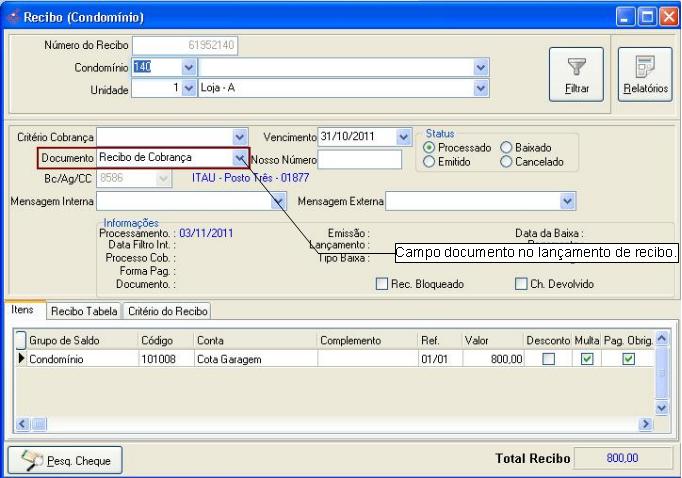Open the Mensagem Externa dropdown

tap(568, 201)
